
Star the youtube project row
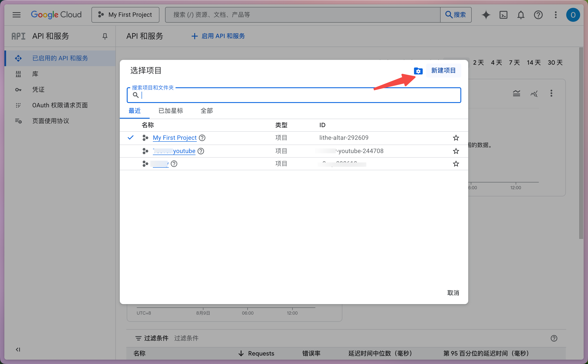(x=456, y=151)
